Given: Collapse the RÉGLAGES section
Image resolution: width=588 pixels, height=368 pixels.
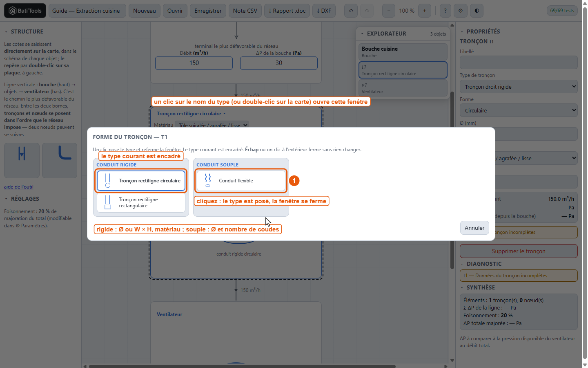Looking at the screenshot, I should coord(22,199).
